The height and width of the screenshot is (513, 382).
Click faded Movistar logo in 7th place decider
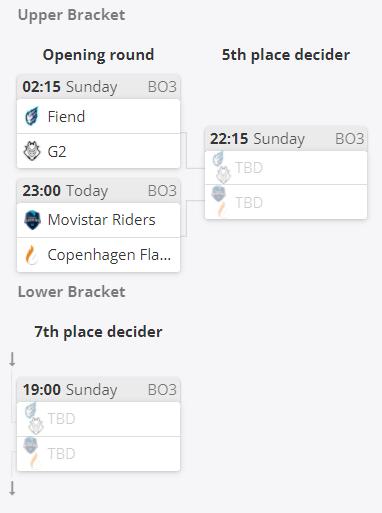pyautogui.click(x=31, y=445)
